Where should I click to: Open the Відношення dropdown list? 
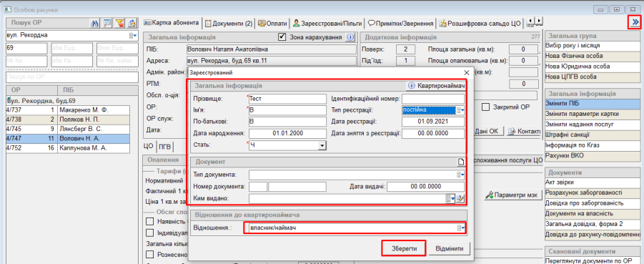click(x=461, y=228)
